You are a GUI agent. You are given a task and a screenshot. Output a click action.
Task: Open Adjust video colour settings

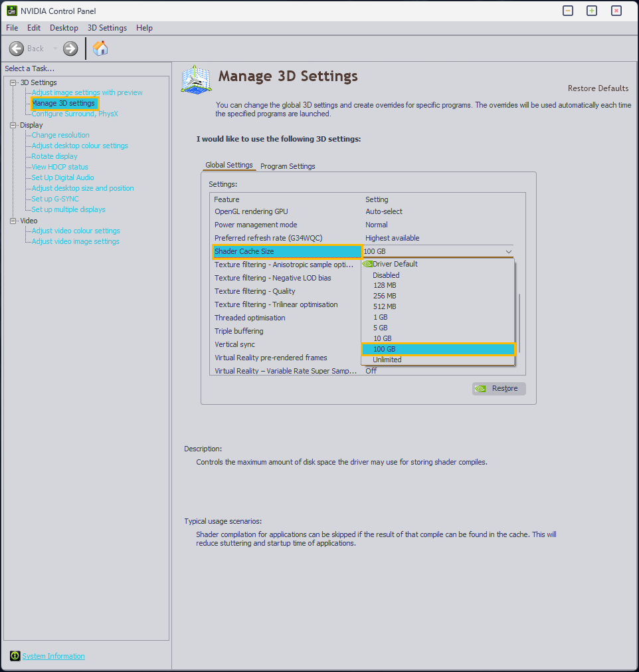click(76, 231)
